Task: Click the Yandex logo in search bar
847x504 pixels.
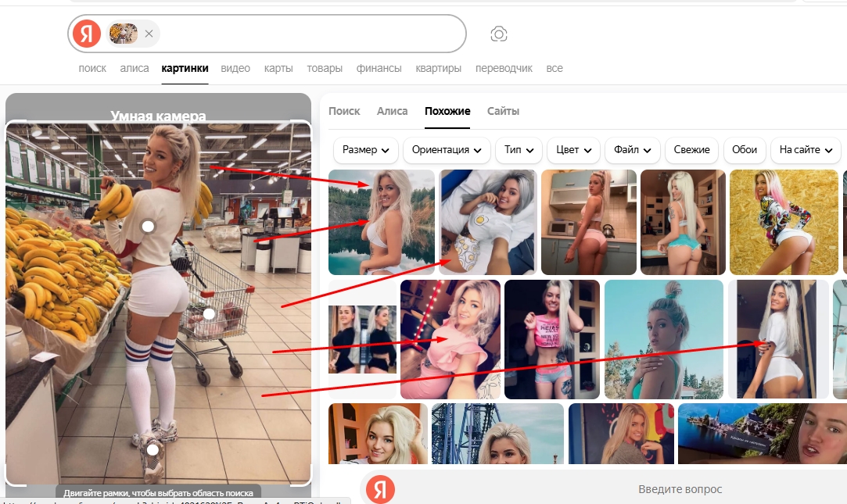Action: pos(87,34)
